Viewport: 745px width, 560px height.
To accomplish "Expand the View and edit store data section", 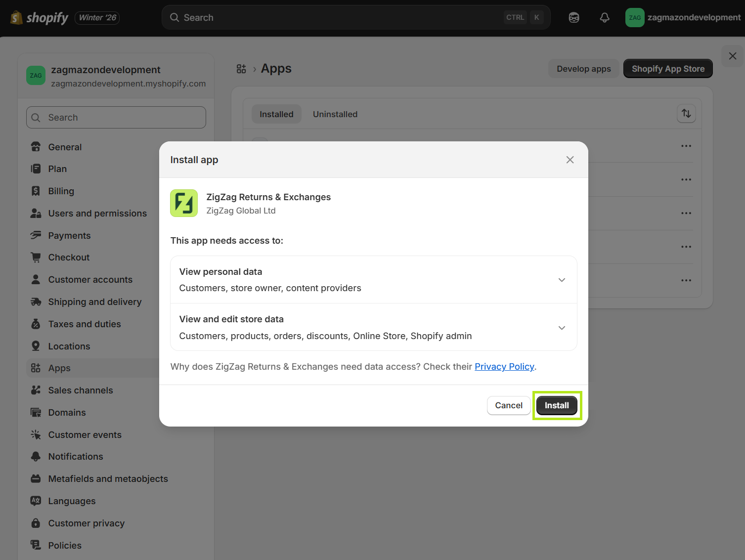I will pyautogui.click(x=562, y=328).
